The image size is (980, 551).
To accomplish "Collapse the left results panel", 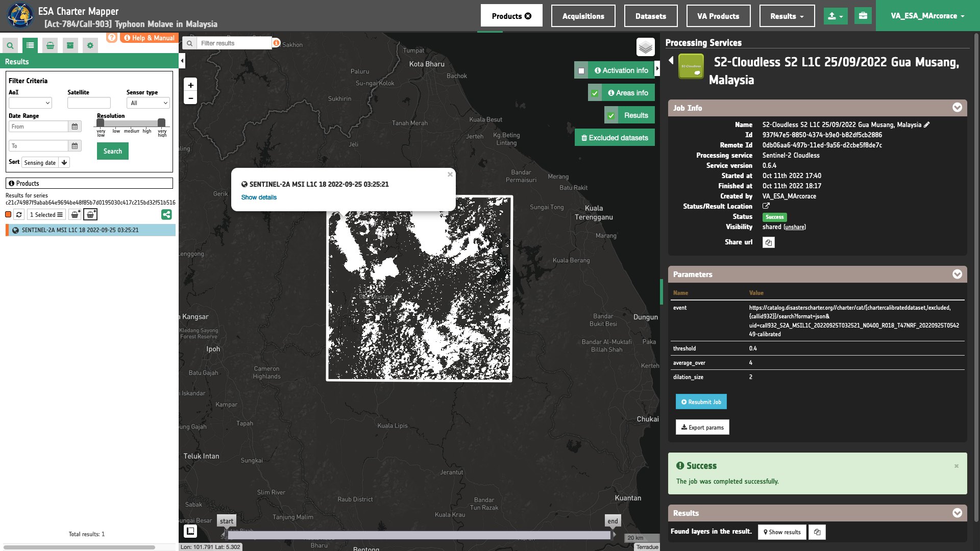I will pyautogui.click(x=182, y=61).
